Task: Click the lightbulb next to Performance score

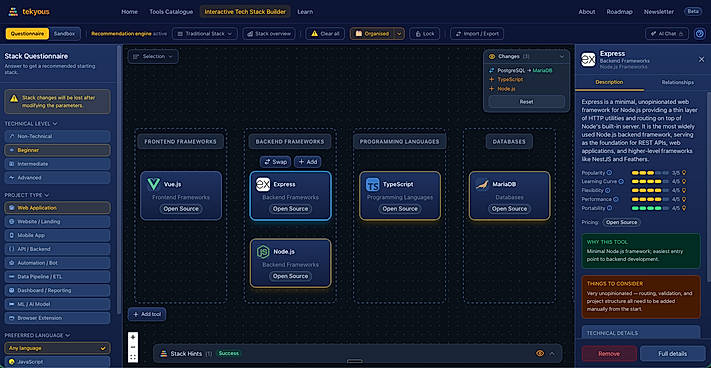Action: click(x=684, y=199)
